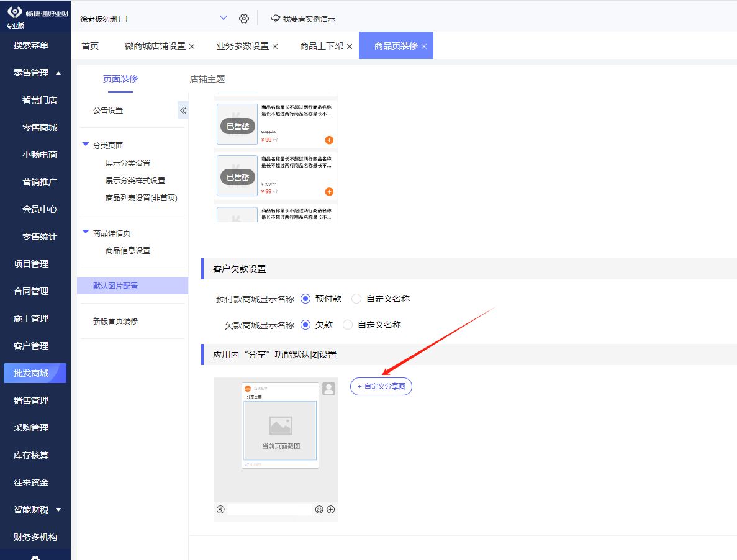Open the account selection dropdown
Viewport: 737px width, 560px height.
tap(224, 19)
